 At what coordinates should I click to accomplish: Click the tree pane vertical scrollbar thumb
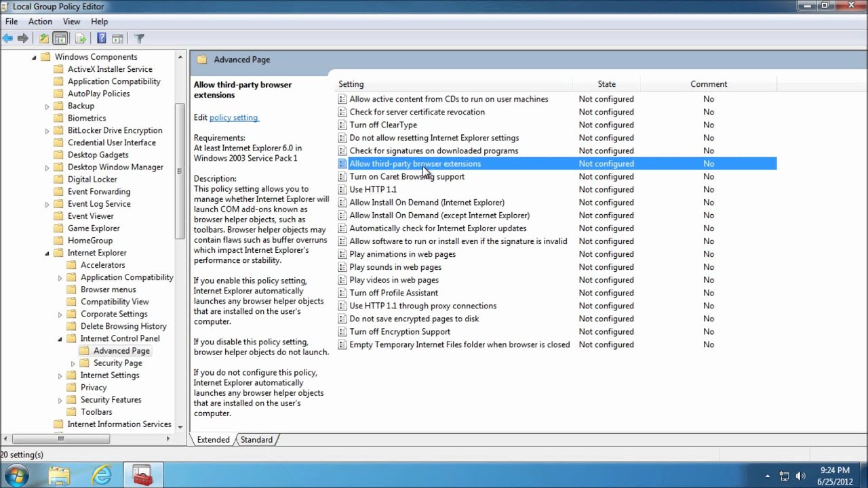[180, 171]
